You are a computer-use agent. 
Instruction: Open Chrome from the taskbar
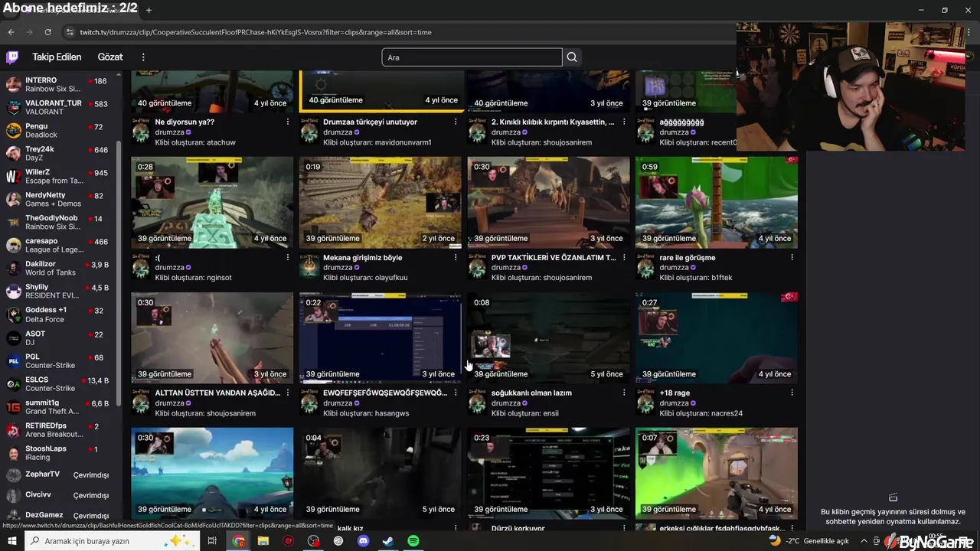[239, 541]
